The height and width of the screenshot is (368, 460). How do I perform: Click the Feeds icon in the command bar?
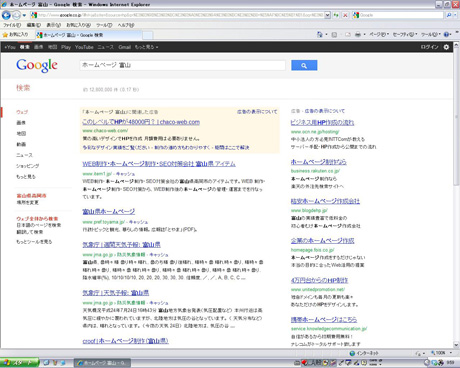[x=334, y=35]
